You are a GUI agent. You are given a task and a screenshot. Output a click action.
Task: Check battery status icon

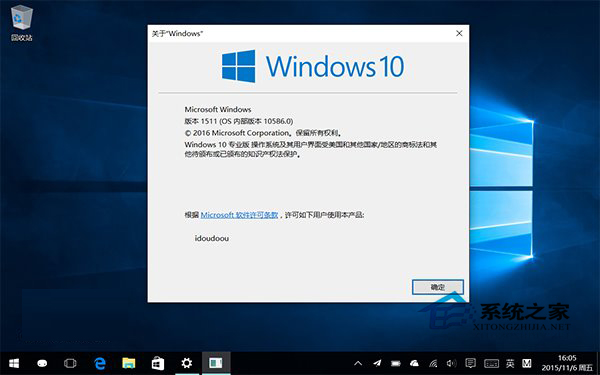point(395,364)
